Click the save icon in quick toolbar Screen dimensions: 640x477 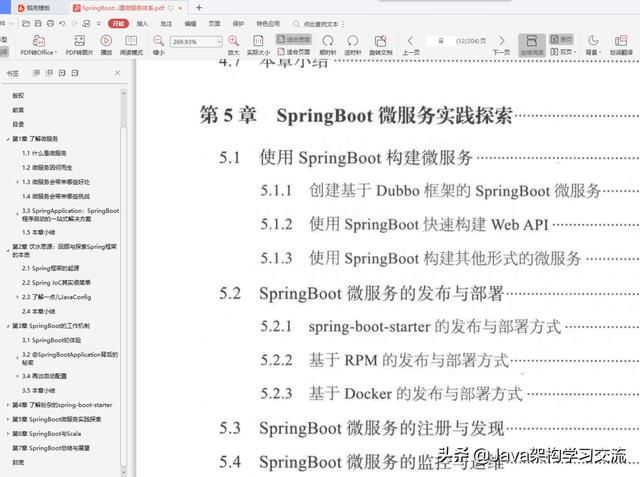pos(38,24)
